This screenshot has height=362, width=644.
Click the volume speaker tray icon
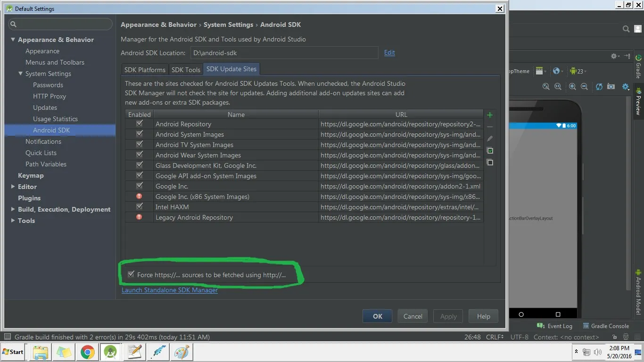tap(598, 352)
